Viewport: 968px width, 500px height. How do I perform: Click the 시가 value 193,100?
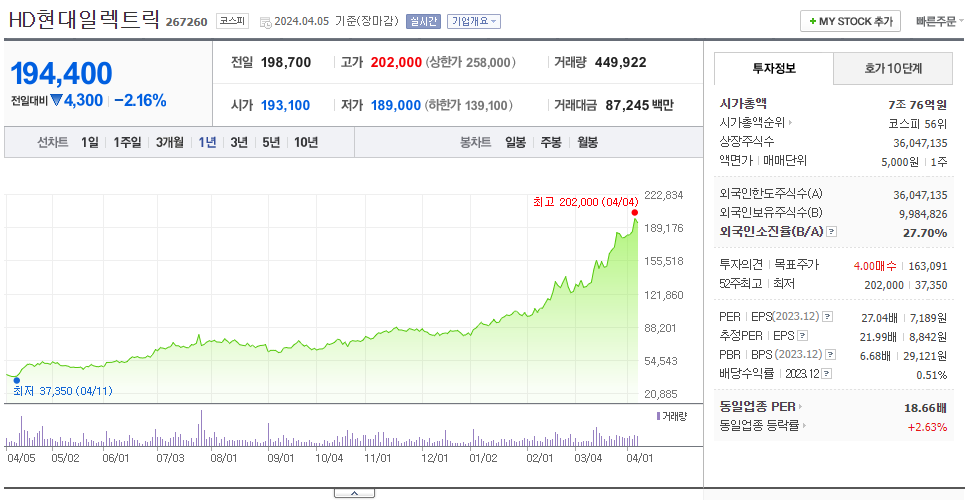pos(285,106)
